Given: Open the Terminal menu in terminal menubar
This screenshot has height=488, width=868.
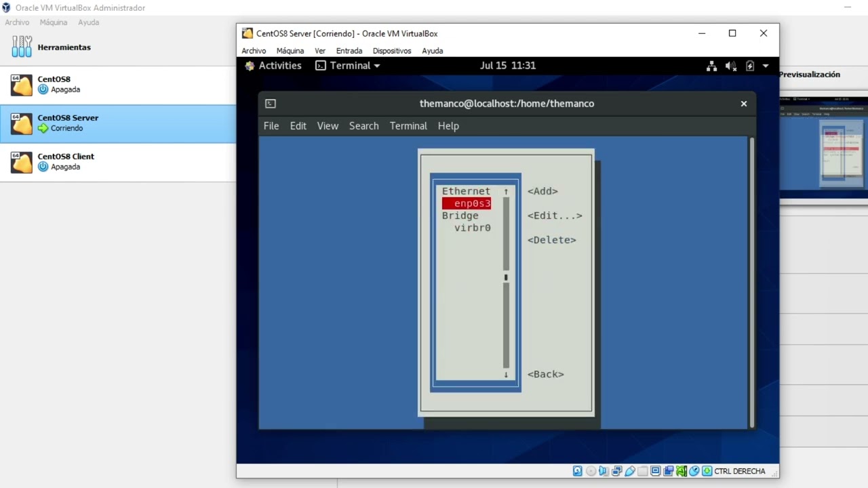Looking at the screenshot, I should (x=408, y=126).
